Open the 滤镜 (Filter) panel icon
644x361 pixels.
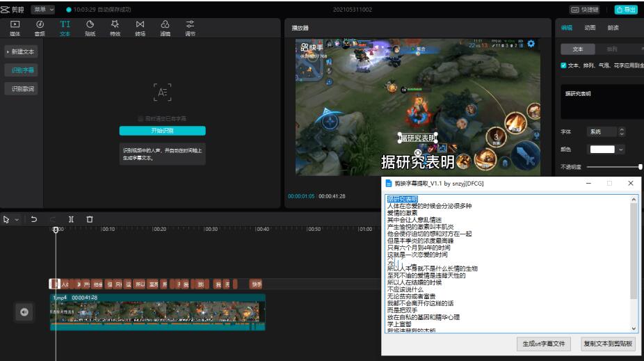(x=165, y=24)
